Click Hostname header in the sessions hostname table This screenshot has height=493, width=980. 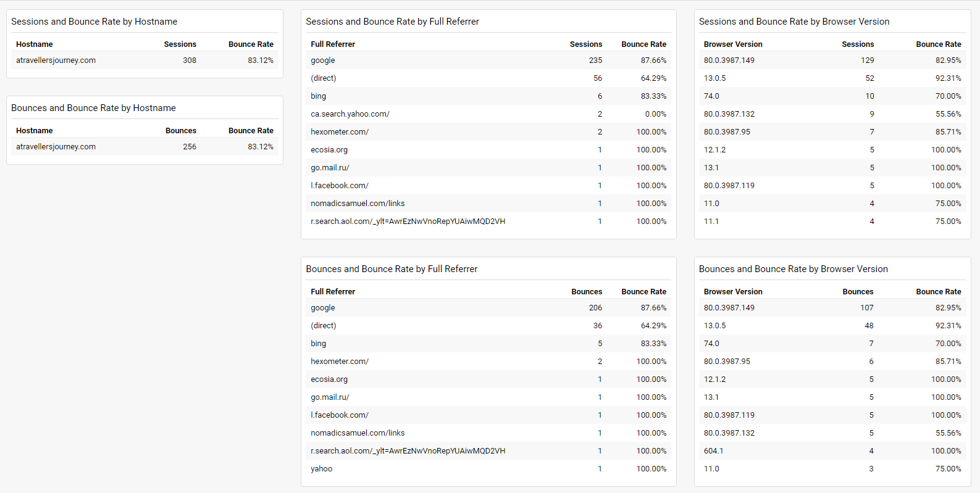tap(35, 44)
